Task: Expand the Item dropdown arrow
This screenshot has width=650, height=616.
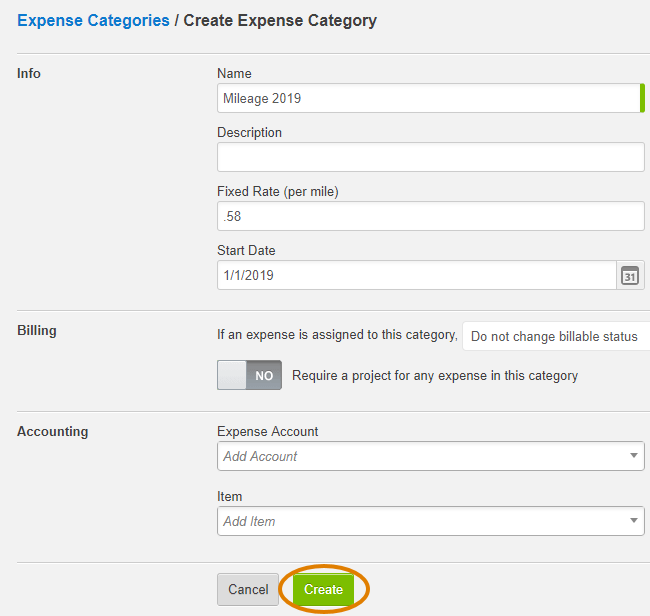Action: [x=633, y=521]
